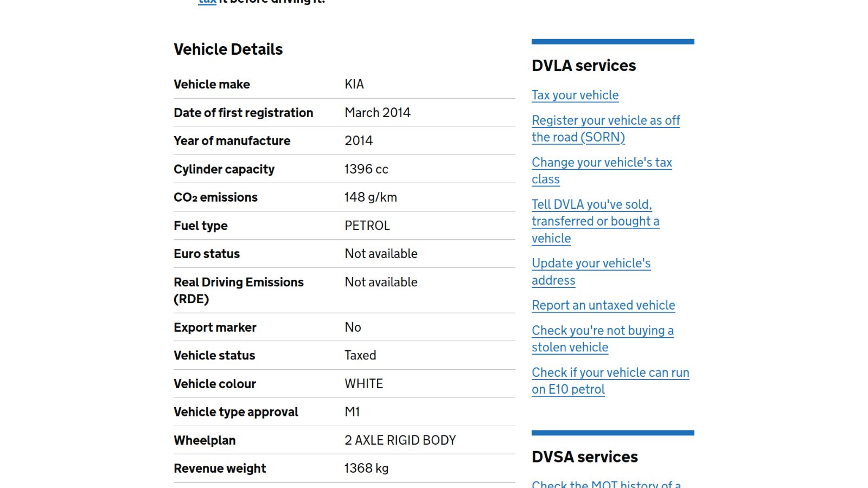The height and width of the screenshot is (488, 868).
Task: Click the vehicle status value 'Taxed'
Action: tap(360, 356)
